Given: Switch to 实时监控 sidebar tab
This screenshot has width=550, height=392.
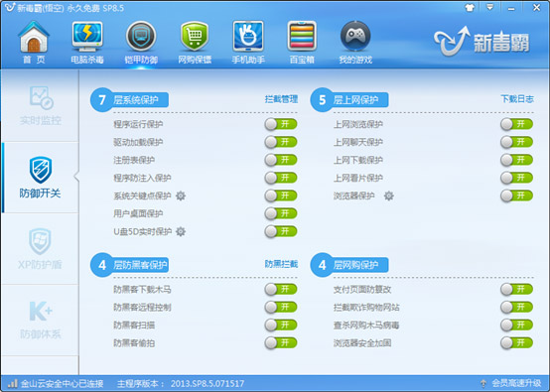Looking at the screenshot, I should click(x=41, y=106).
